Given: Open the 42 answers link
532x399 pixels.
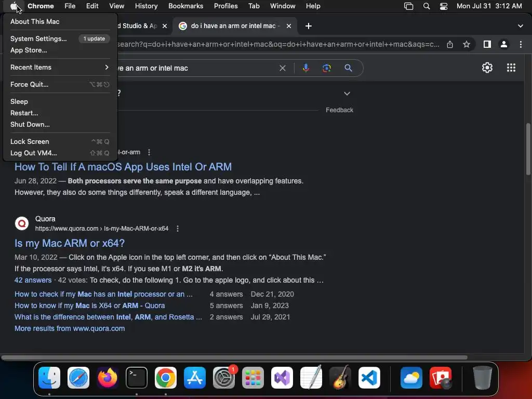Looking at the screenshot, I should click(x=33, y=280).
